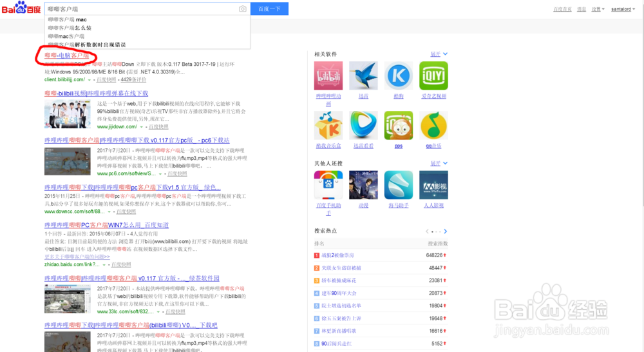Open 绿茶软件园 result title
Screen dimensions: 644x352
click(x=132, y=279)
